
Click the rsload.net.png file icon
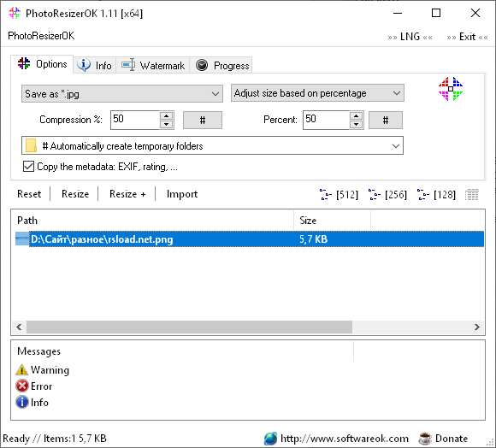point(22,239)
